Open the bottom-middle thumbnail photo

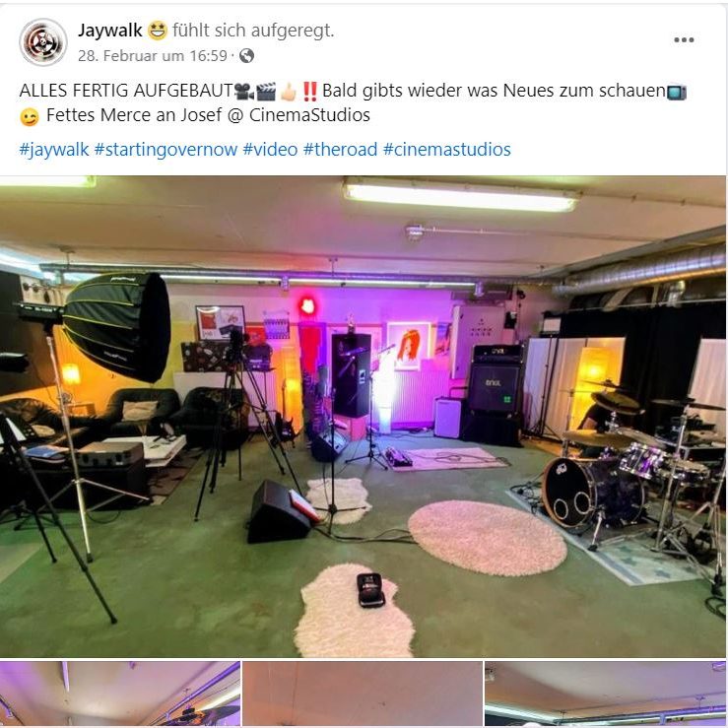point(363,695)
